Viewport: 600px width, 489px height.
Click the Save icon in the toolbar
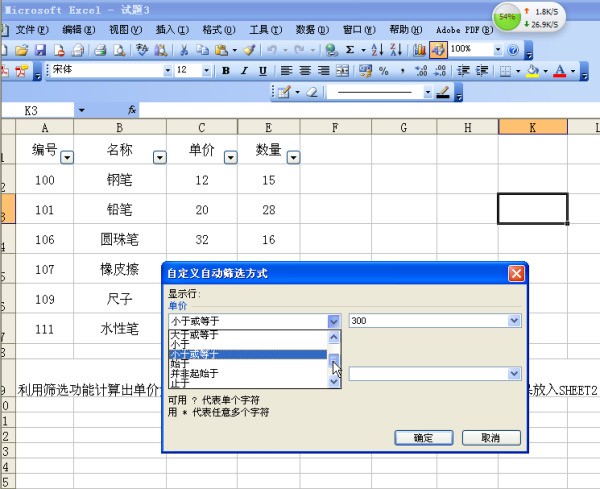(x=41, y=49)
